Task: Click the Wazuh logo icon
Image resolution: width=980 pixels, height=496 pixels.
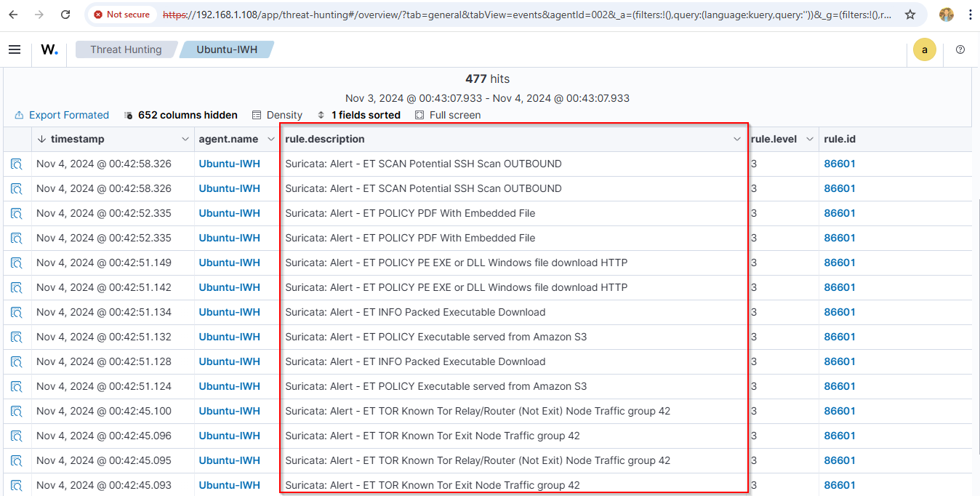Action: coord(49,49)
